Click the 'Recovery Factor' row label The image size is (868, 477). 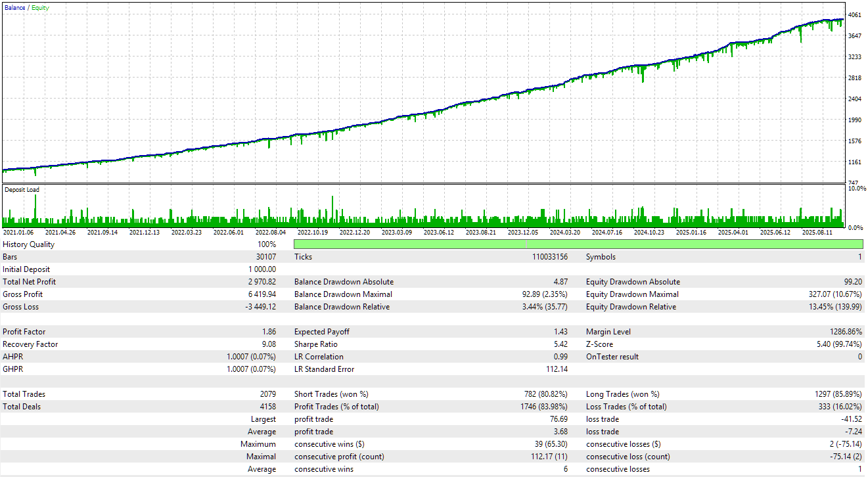coord(30,344)
